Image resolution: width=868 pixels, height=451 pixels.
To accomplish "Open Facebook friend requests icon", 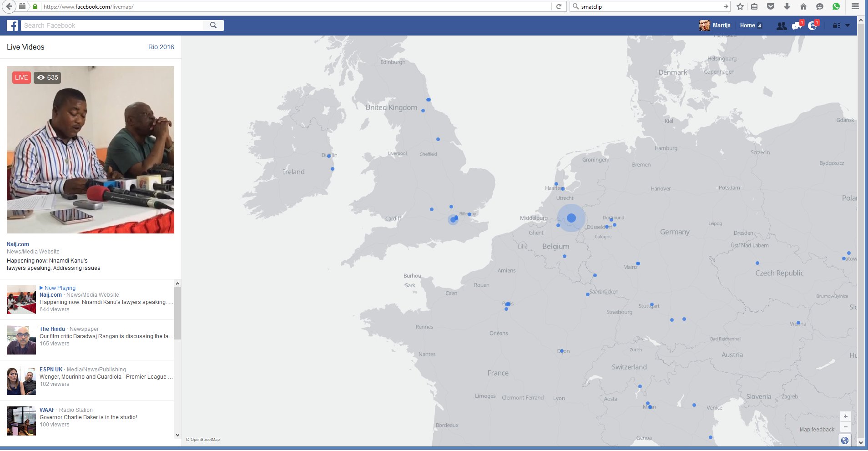I will (x=782, y=26).
